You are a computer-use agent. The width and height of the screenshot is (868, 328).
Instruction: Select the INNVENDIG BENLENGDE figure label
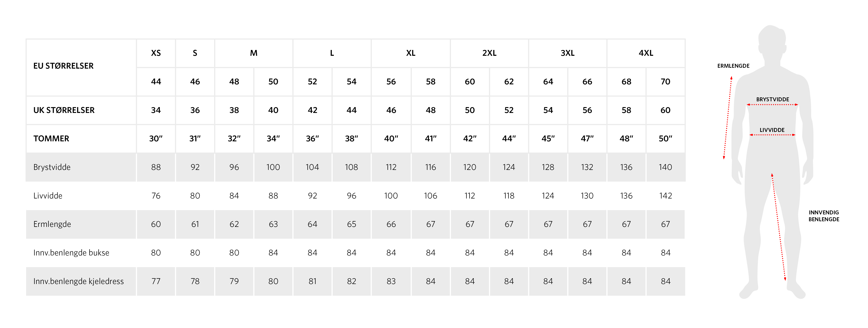click(824, 216)
